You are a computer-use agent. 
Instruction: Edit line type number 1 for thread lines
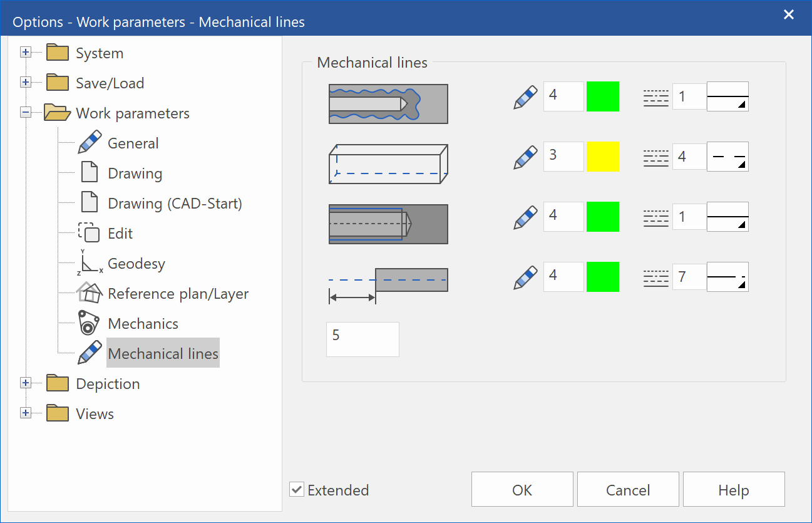click(689, 217)
